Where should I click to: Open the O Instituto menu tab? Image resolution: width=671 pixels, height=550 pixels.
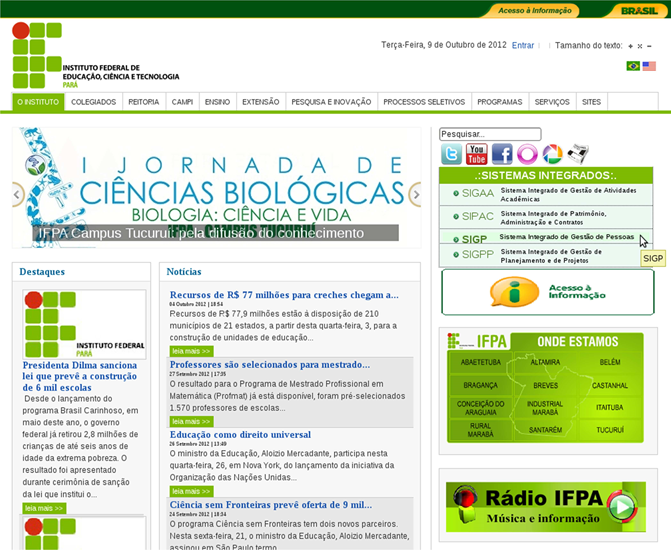(38, 102)
